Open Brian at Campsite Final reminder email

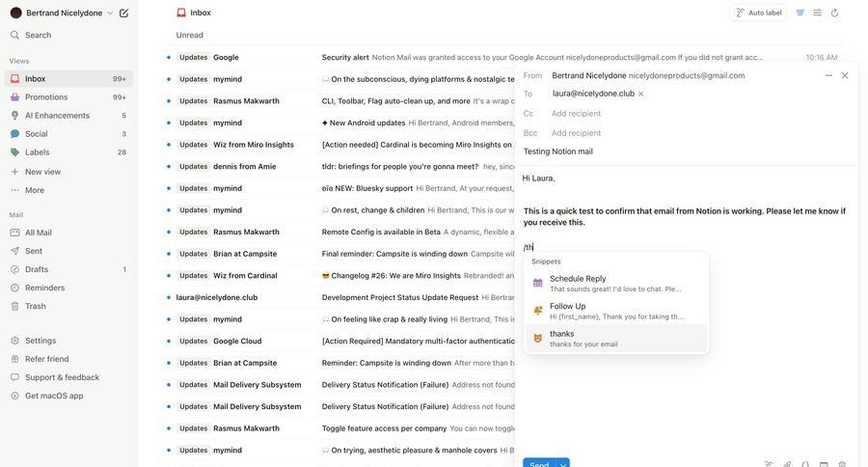339,254
